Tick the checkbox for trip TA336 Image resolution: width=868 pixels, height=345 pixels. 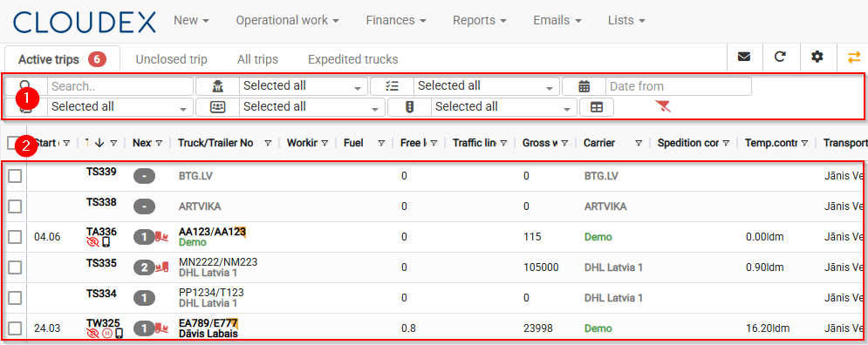point(15,237)
